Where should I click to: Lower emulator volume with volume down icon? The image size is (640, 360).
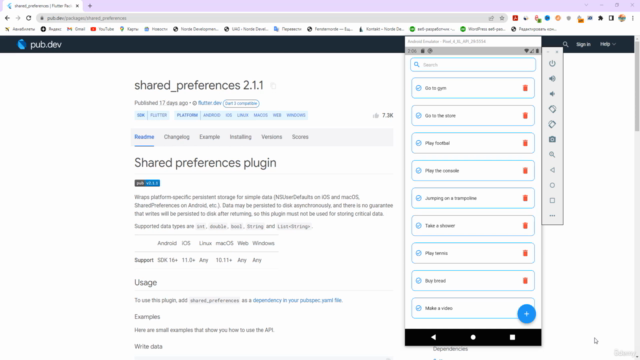(x=552, y=94)
